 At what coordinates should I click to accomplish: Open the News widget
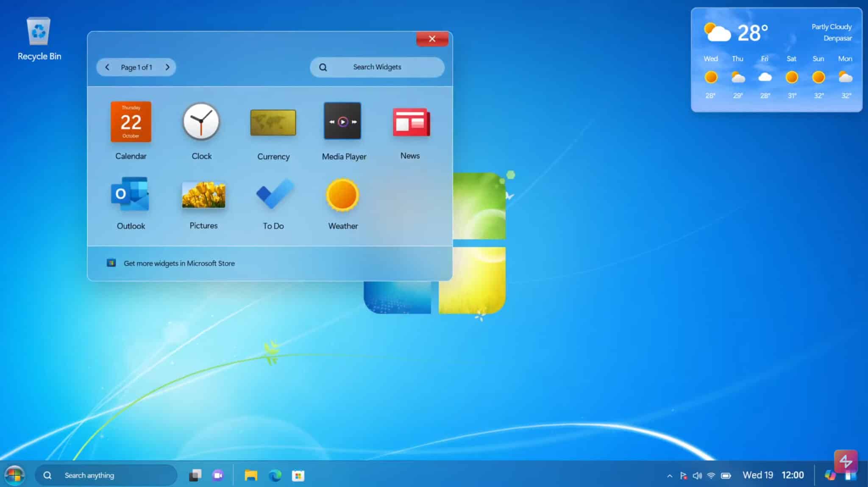[x=410, y=122]
